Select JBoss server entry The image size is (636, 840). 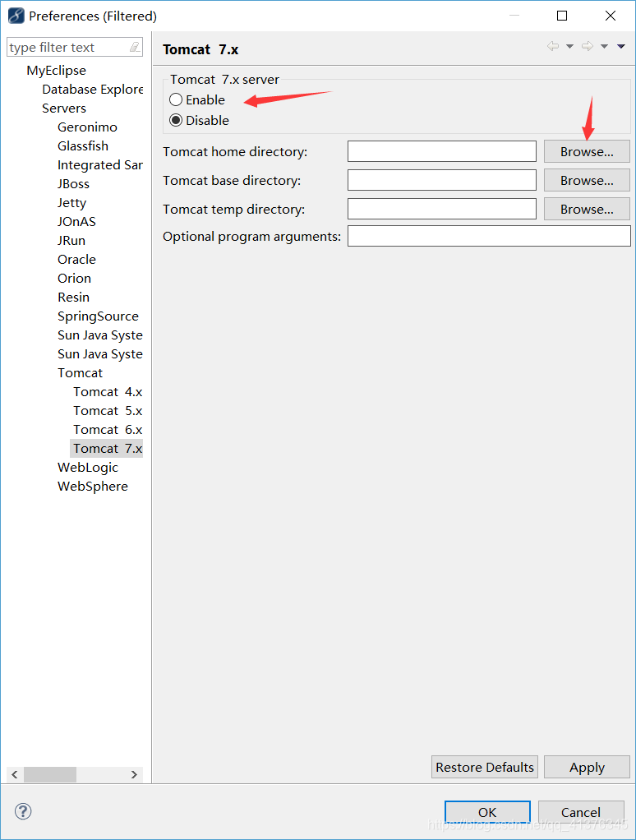pos(73,184)
